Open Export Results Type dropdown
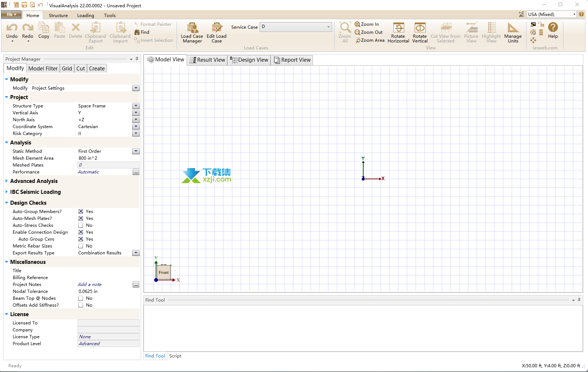 point(136,253)
